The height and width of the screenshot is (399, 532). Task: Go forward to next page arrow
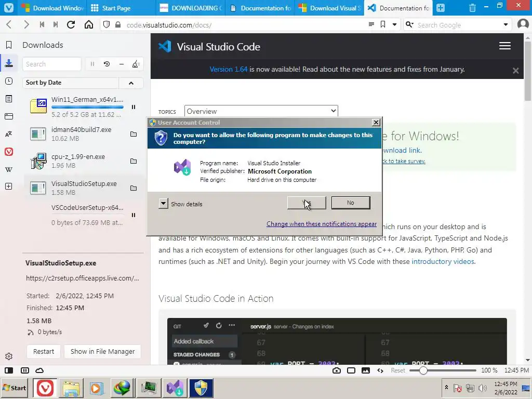click(26, 24)
